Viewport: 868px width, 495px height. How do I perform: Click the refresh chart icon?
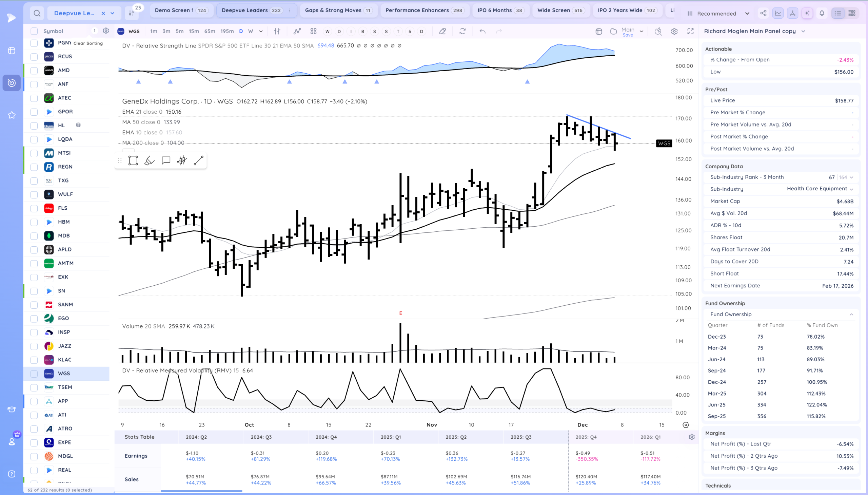coord(462,31)
